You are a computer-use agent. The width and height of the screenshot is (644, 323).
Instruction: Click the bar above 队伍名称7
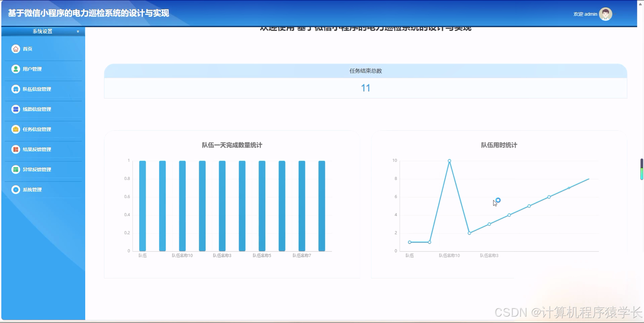coord(302,206)
